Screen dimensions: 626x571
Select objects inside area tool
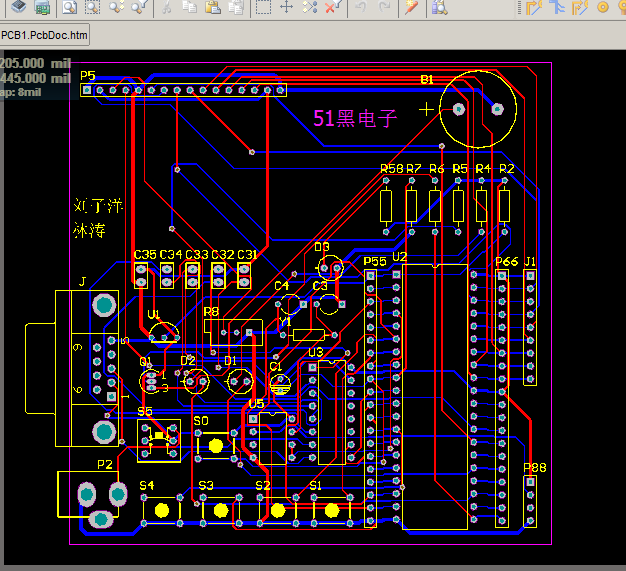click(263, 7)
